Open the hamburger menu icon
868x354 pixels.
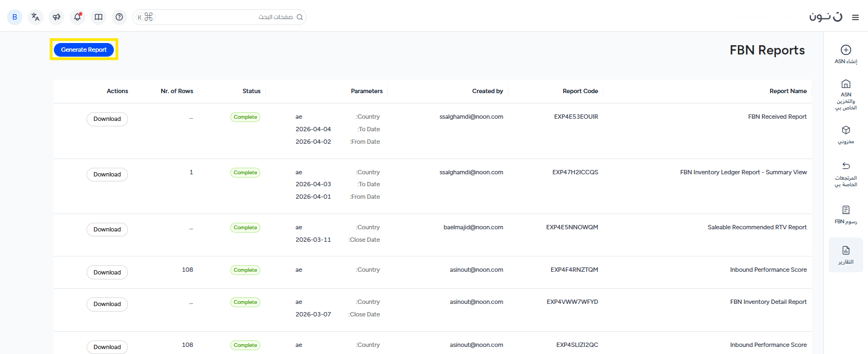point(855,17)
